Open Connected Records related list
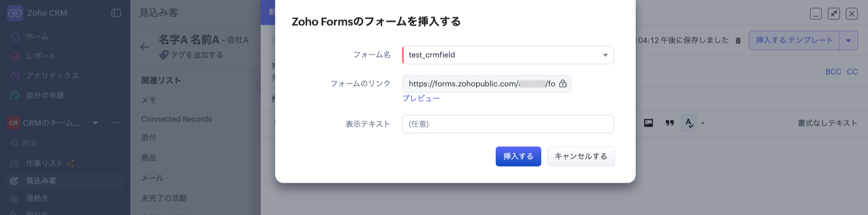 pyautogui.click(x=176, y=119)
